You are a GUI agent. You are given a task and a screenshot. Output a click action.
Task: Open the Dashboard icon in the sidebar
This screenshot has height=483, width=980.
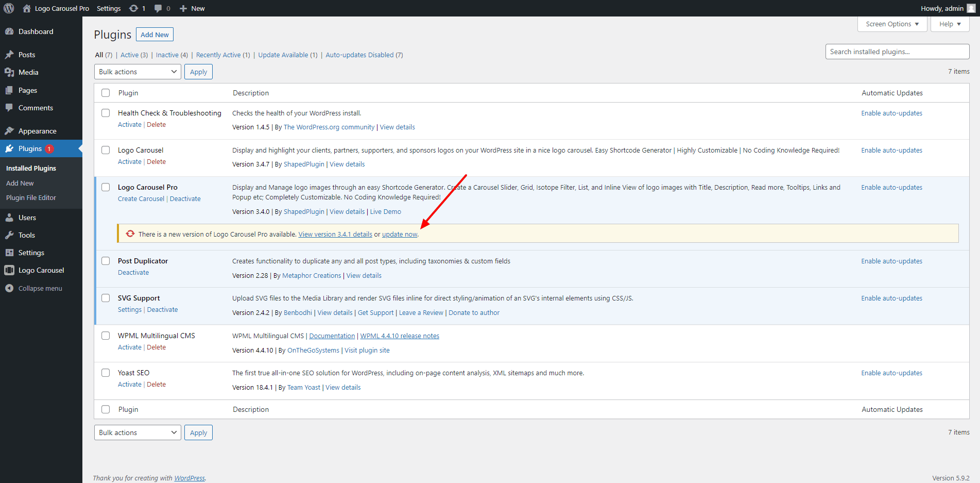[9, 31]
